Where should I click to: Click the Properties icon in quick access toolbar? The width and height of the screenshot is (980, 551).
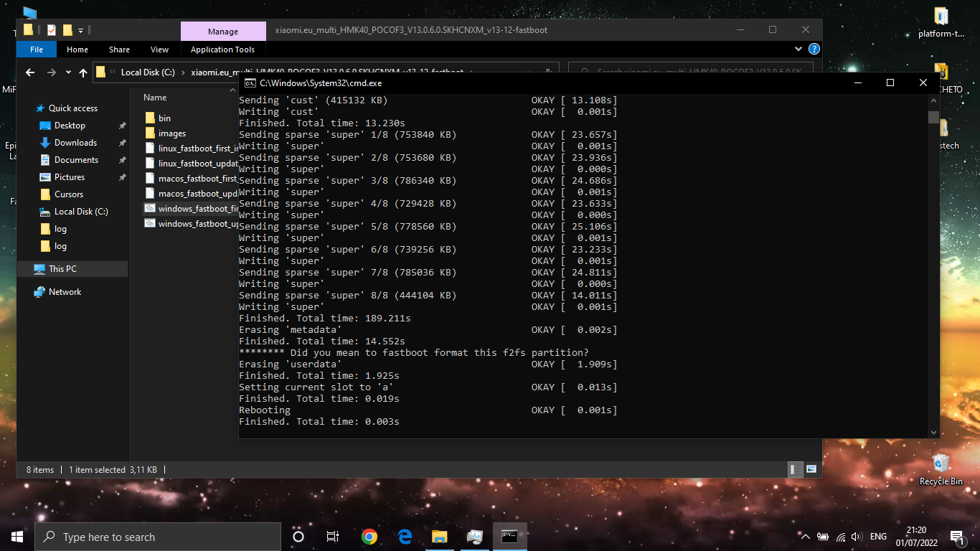point(52,30)
